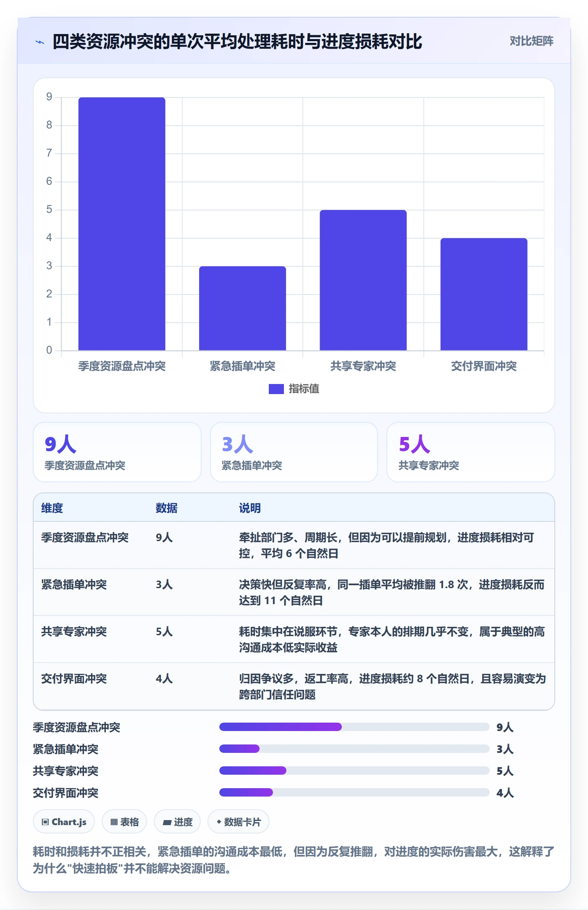This screenshot has width=588, height=910.
Task: Open the 5人 共享专家冲突 stat card
Action: (x=471, y=452)
